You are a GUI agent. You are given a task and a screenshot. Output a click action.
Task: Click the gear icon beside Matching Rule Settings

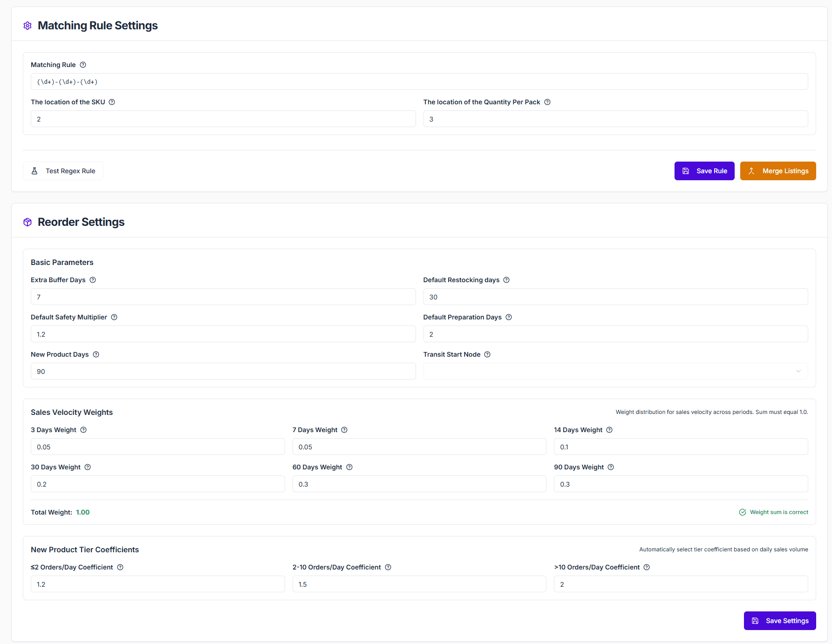(27, 26)
